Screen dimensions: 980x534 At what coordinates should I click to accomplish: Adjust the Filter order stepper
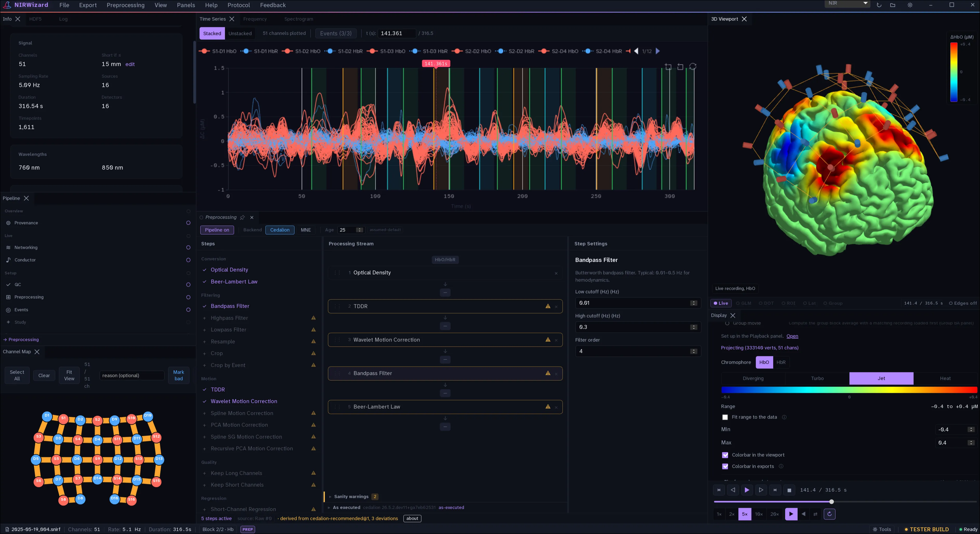click(x=694, y=351)
